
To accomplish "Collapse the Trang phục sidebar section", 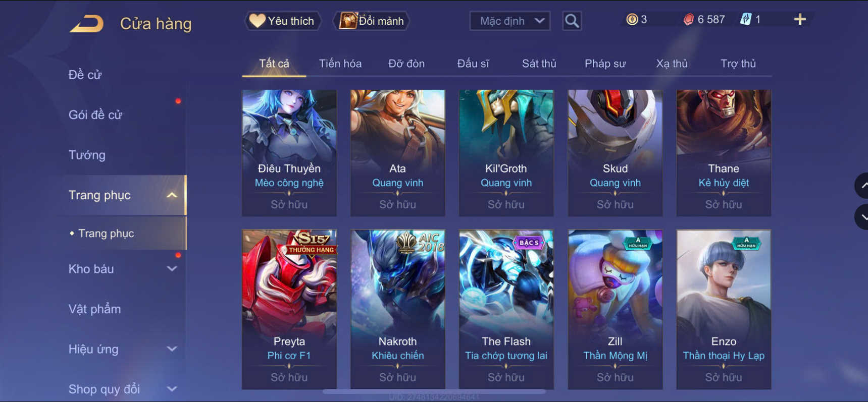I will tap(172, 195).
